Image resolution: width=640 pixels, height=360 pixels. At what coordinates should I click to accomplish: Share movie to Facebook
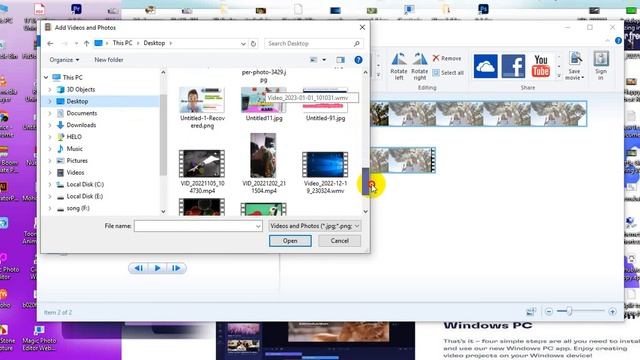[513, 66]
